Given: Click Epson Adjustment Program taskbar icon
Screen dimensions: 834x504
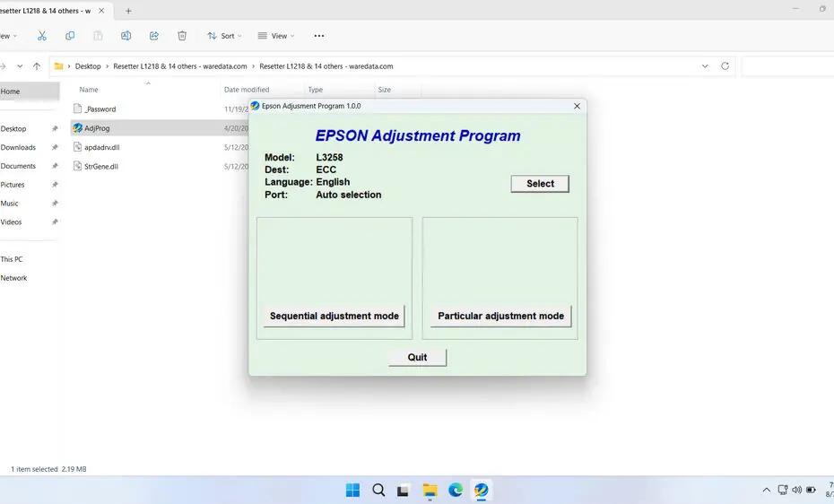Looking at the screenshot, I should click(x=481, y=490).
